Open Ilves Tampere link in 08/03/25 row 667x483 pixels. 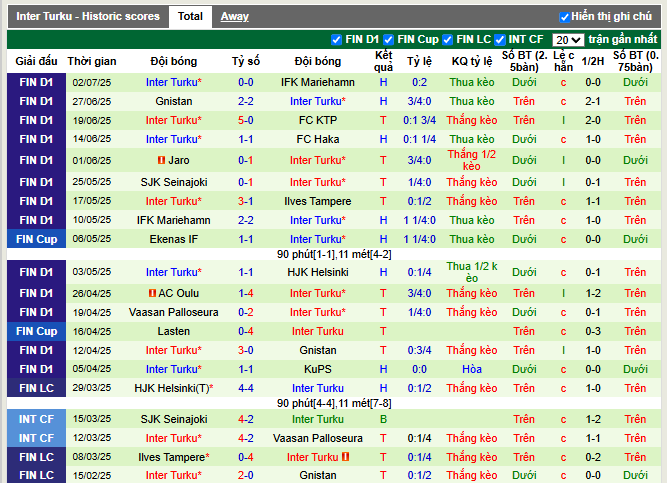(x=172, y=457)
